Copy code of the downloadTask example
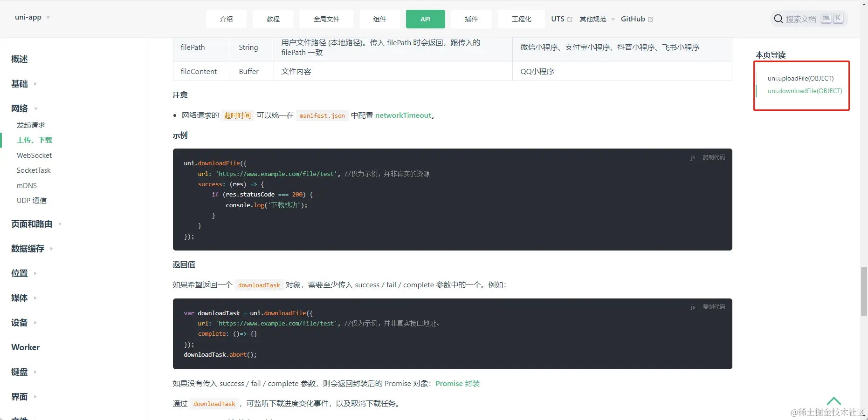868x420 pixels. coord(714,307)
